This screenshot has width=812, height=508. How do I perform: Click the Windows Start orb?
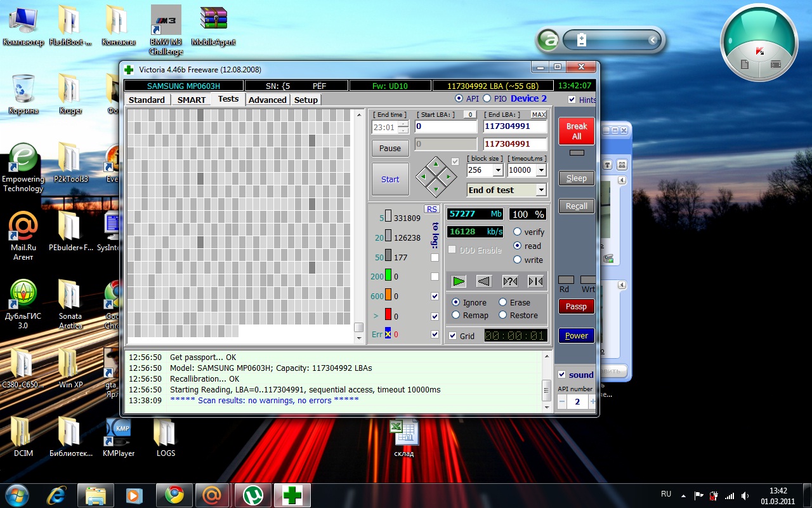click(x=17, y=494)
